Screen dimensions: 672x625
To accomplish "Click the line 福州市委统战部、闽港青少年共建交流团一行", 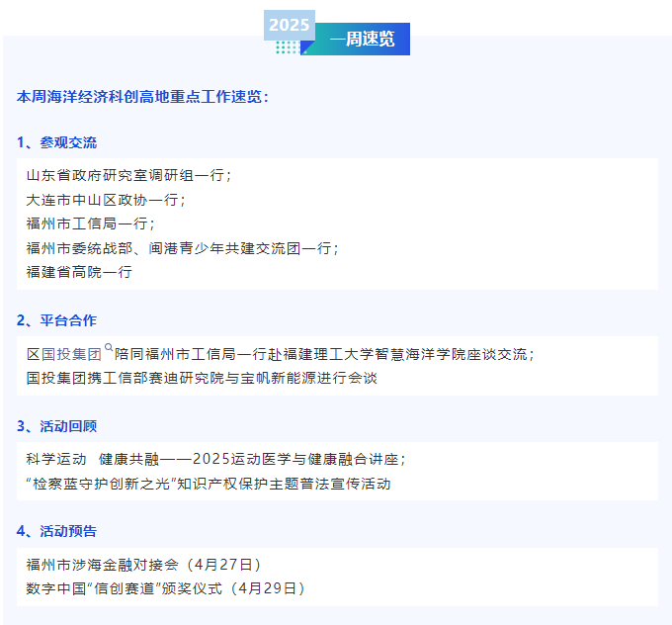I will [x=182, y=248].
